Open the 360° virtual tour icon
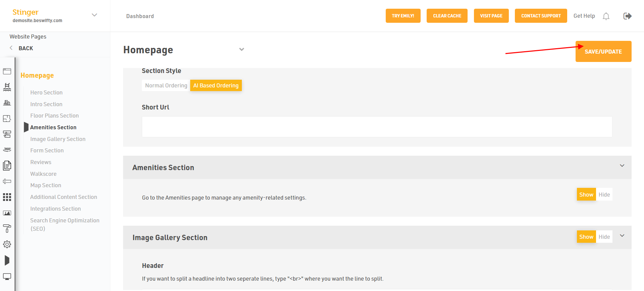Viewport: 644px width, 291px height. point(7,149)
